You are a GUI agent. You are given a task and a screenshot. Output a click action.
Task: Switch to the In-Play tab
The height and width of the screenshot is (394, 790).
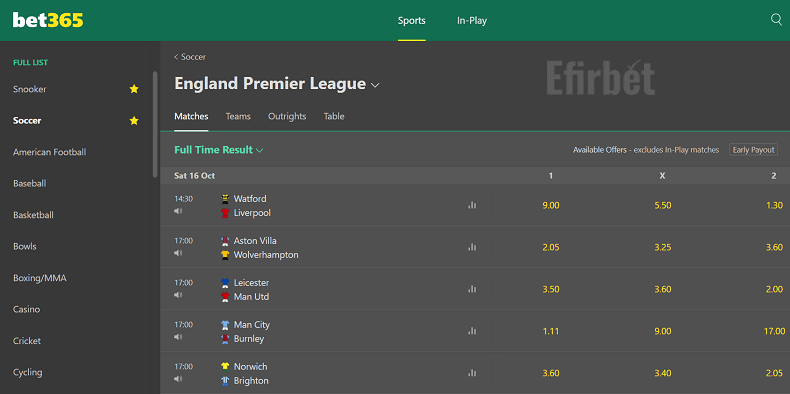tap(472, 21)
